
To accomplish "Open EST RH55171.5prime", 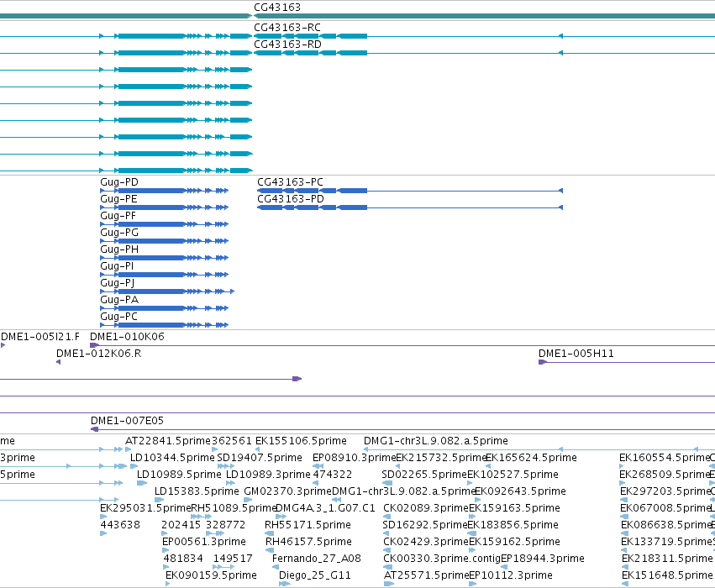I will point(308,525).
